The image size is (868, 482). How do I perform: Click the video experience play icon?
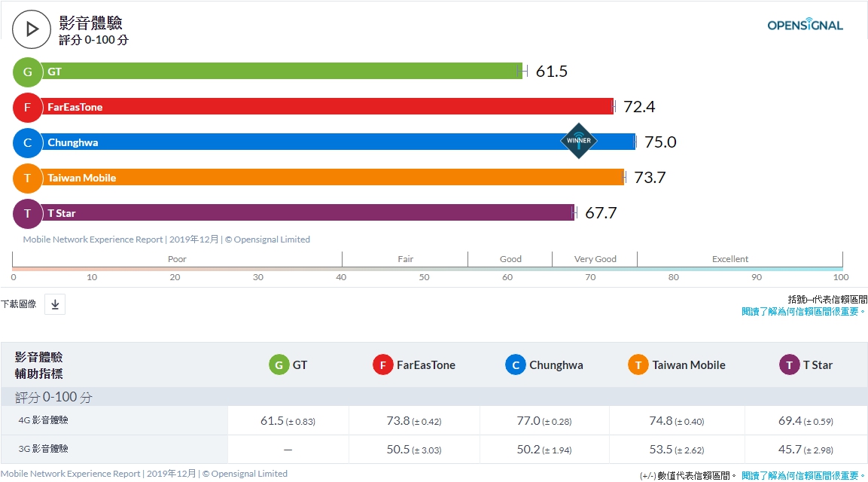tap(32, 29)
